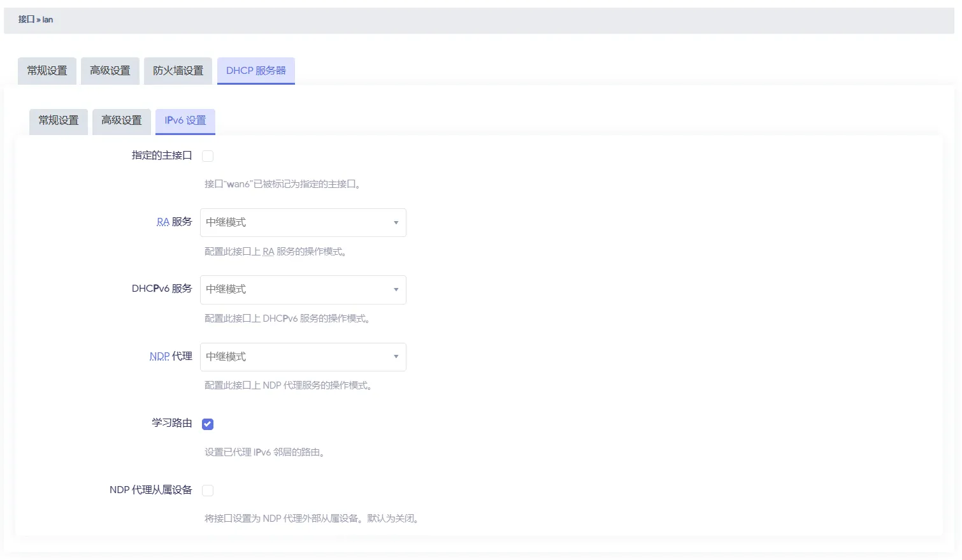
Task: Click the 指定的主接口 label
Action: [162, 155]
